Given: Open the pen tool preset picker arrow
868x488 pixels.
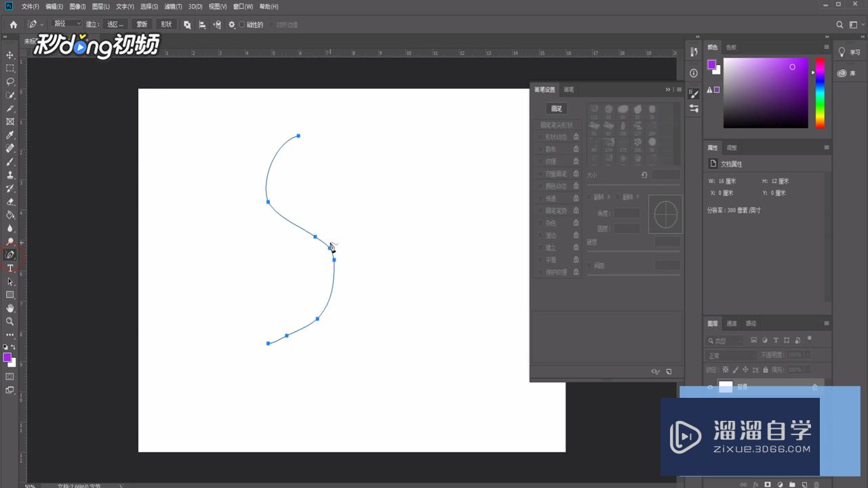Looking at the screenshot, I should [42, 24].
